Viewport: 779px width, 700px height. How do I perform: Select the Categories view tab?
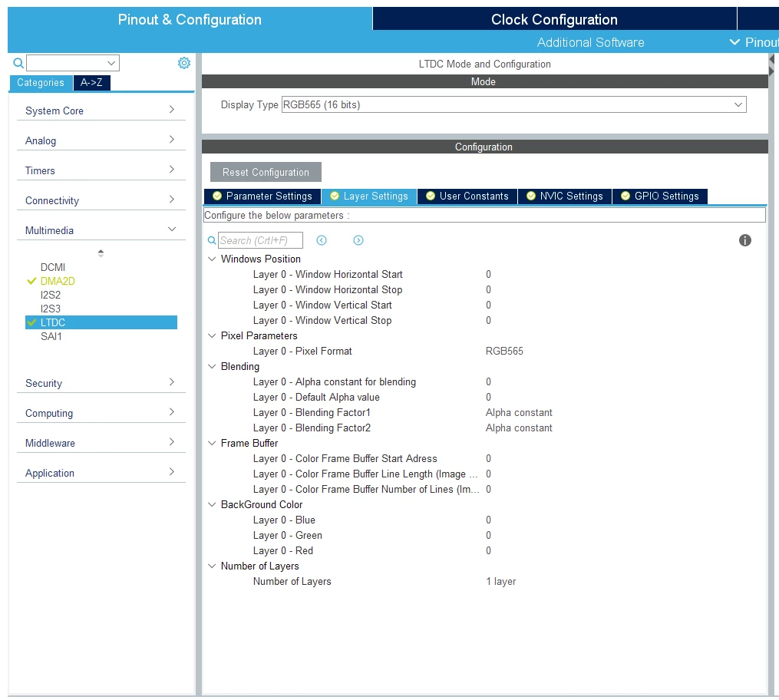click(41, 82)
